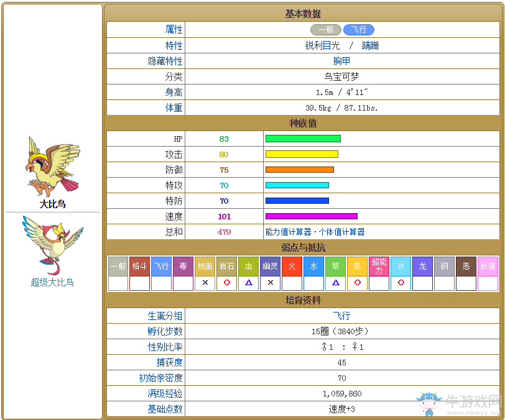The width and height of the screenshot is (505, 420).
Task: Click the orange 防御 stat bar
Action: click(x=300, y=170)
